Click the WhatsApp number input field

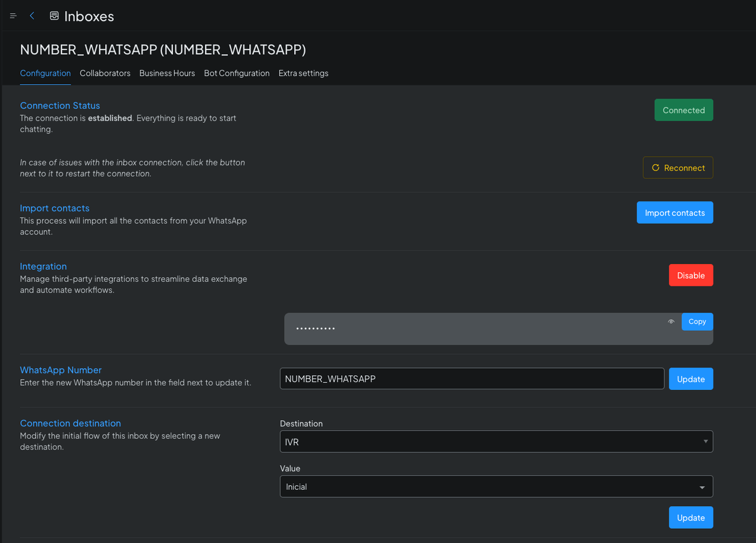point(471,379)
